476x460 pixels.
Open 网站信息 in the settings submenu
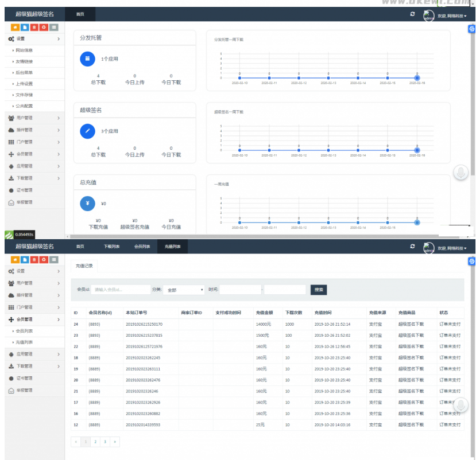[24, 50]
